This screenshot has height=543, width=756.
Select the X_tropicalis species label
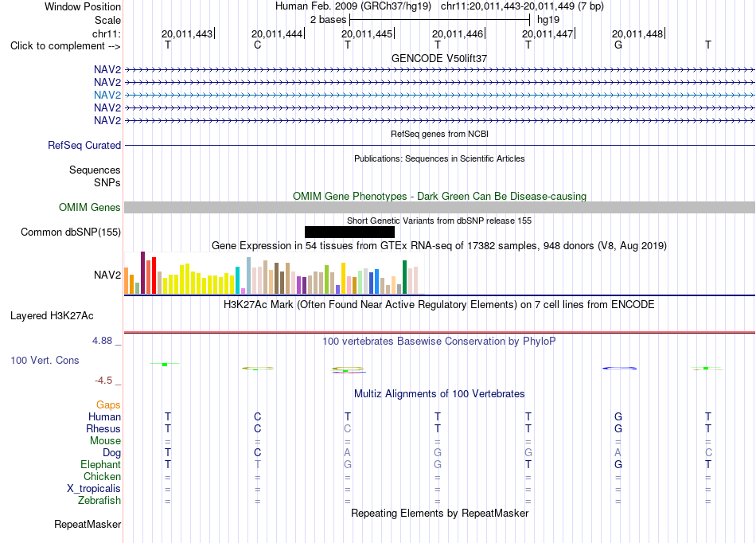[94, 489]
